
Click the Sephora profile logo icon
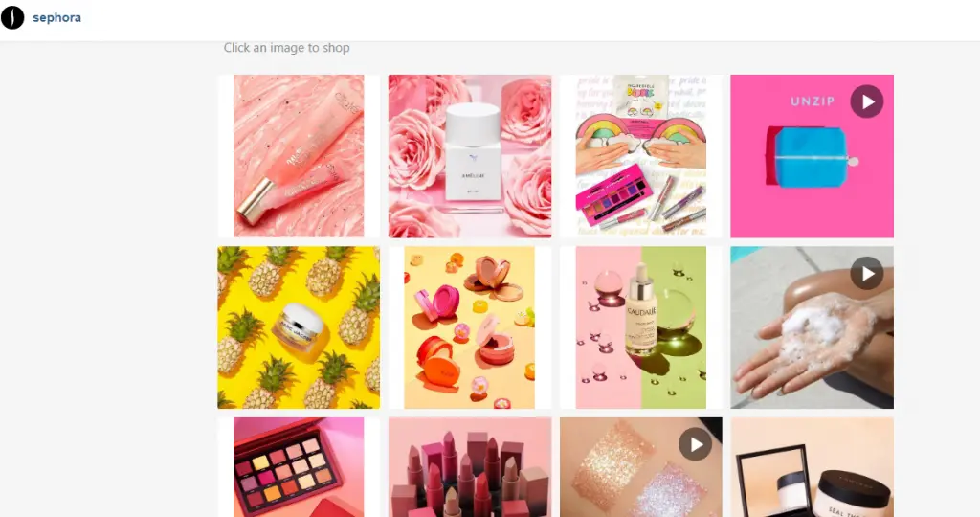point(12,17)
